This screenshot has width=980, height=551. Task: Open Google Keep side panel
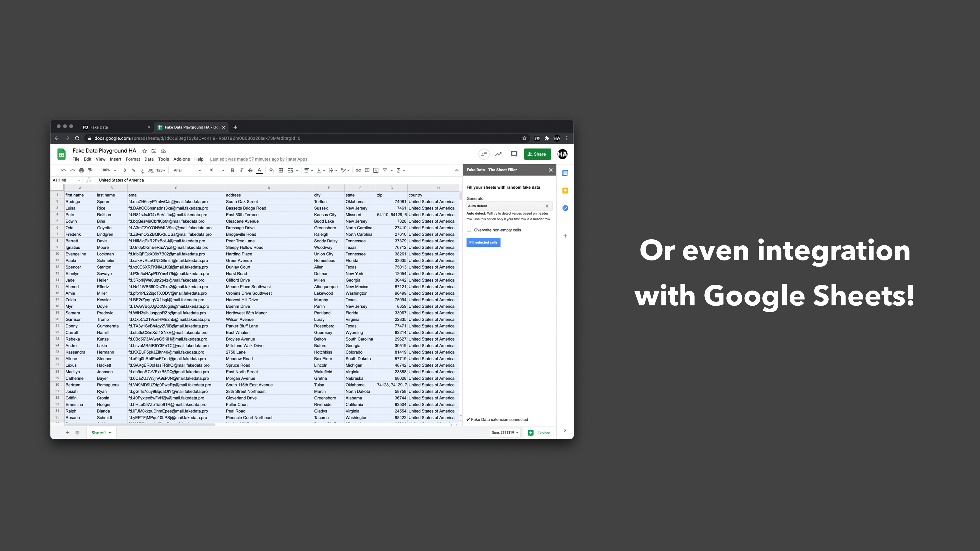point(565,191)
